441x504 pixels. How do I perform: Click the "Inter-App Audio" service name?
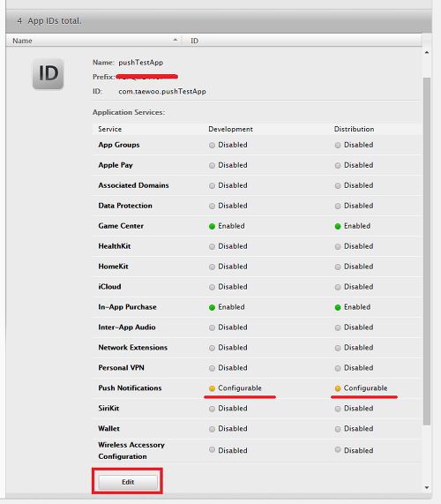[x=127, y=327]
